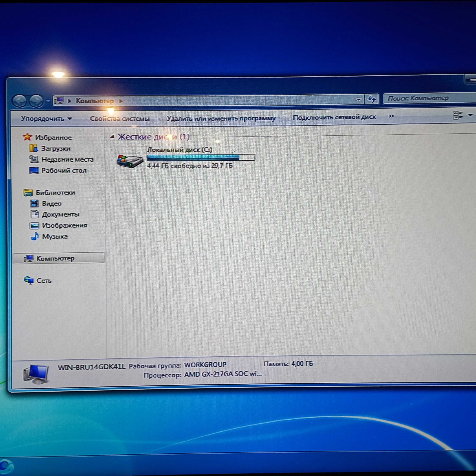
Task: Choose Подключить сетевой диск
Action: [334, 117]
